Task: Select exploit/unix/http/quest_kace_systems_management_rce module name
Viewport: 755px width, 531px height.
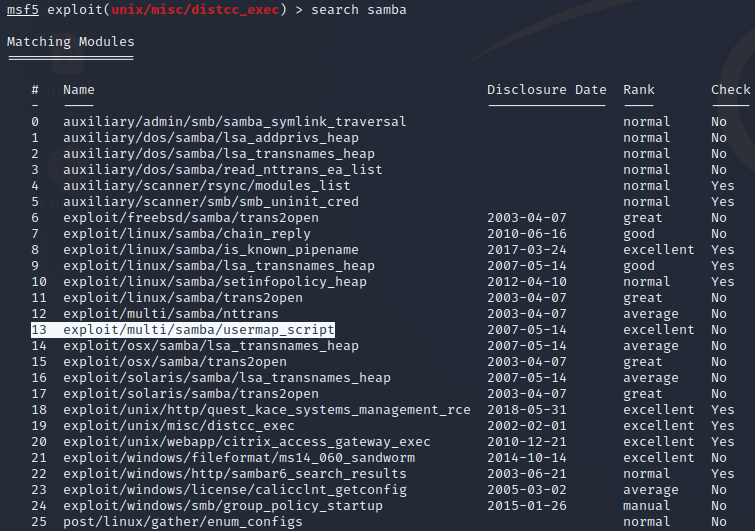Action: click(x=267, y=410)
